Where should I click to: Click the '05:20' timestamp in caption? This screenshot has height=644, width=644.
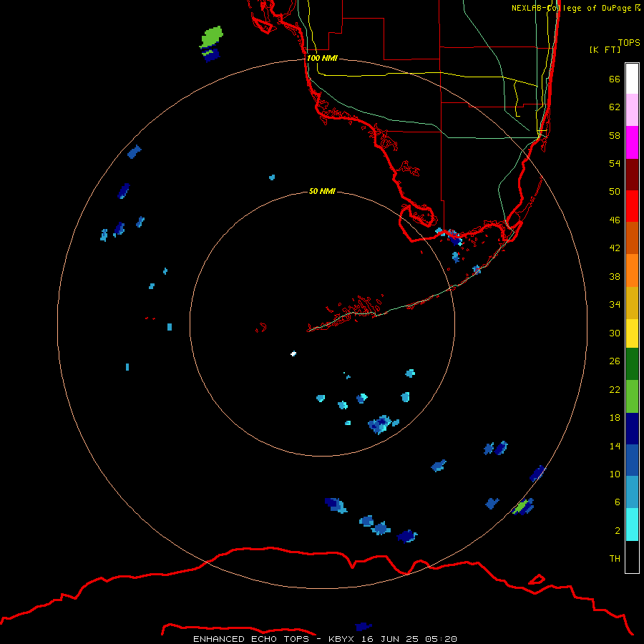coord(441,639)
